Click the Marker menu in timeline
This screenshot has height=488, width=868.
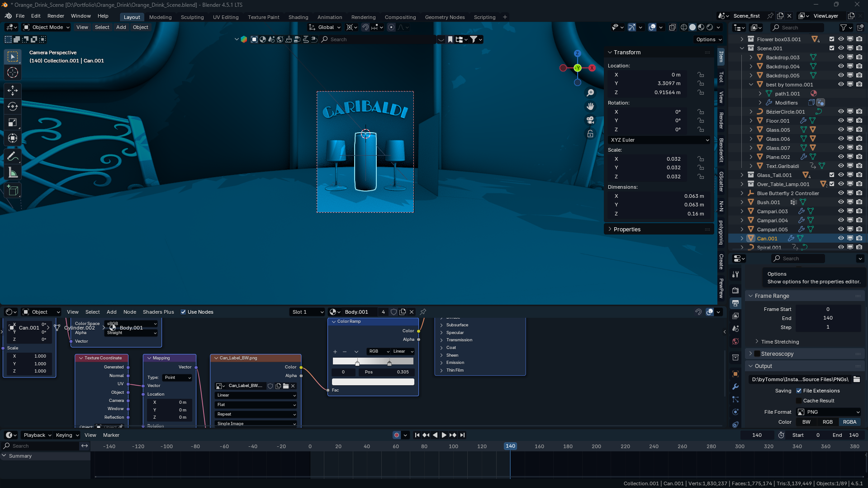[x=111, y=435]
